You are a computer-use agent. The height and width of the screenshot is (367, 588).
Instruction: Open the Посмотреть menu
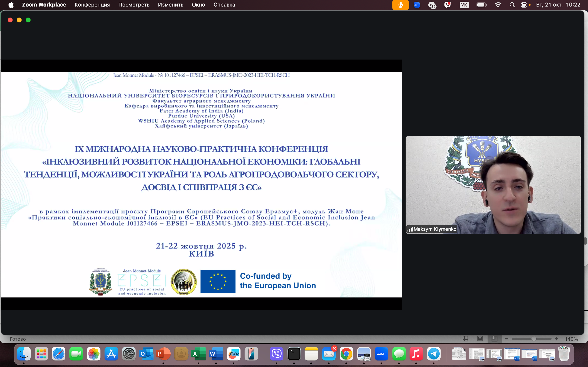coord(134,5)
